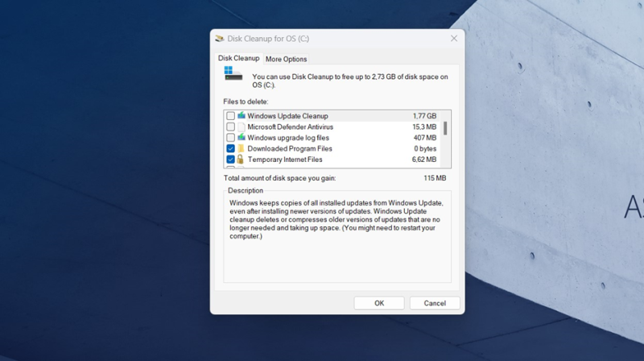Select the Windows Update Cleanup row text

click(x=287, y=116)
